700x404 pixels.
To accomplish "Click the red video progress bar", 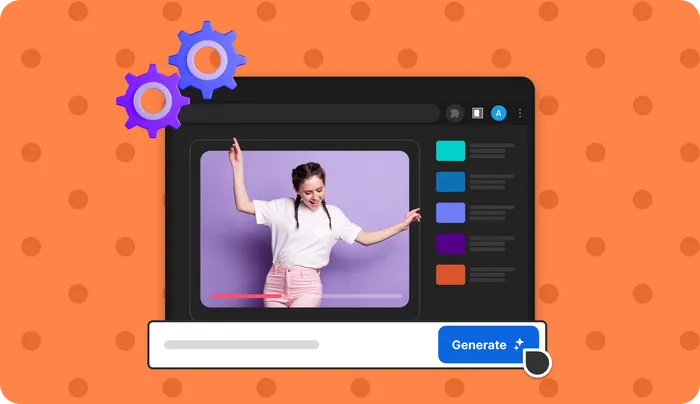I will (x=246, y=296).
